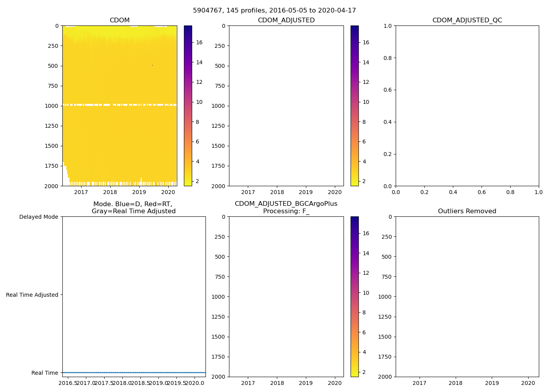Click the Outliers Removed plot title
This screenshot has height=392, width=549.
(467, 211)
